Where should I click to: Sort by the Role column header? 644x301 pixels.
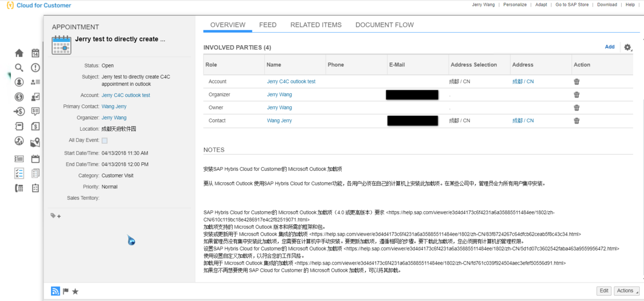click(x=234, y=65)
